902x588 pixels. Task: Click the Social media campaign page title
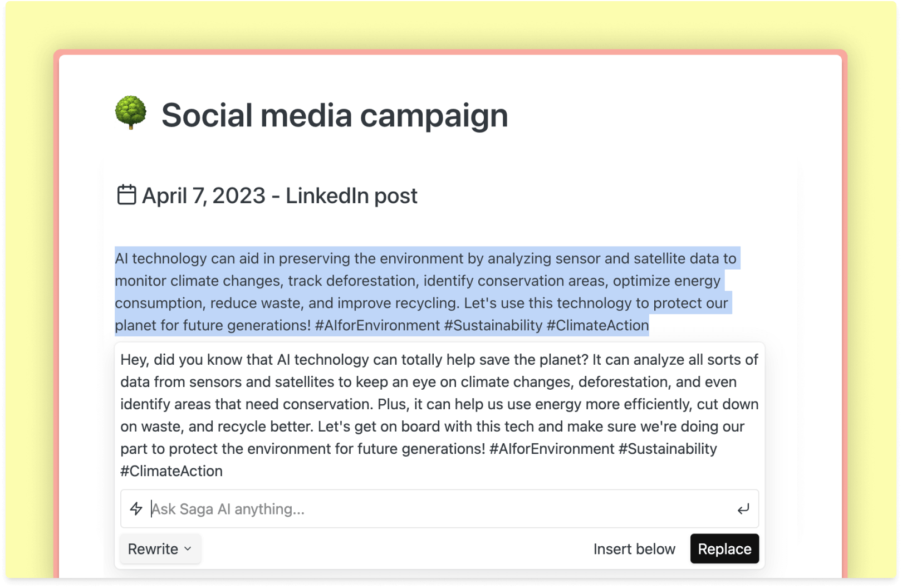pyautogui.click(x=335, y=115)
